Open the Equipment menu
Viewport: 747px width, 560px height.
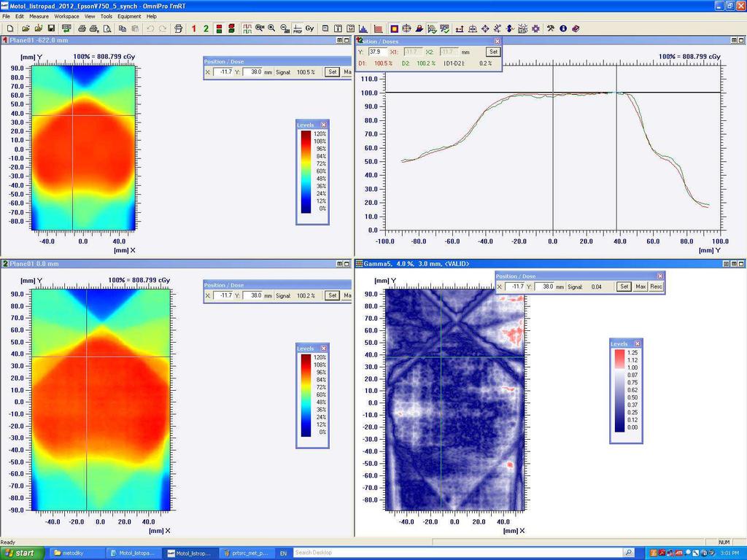pos(129,16)
